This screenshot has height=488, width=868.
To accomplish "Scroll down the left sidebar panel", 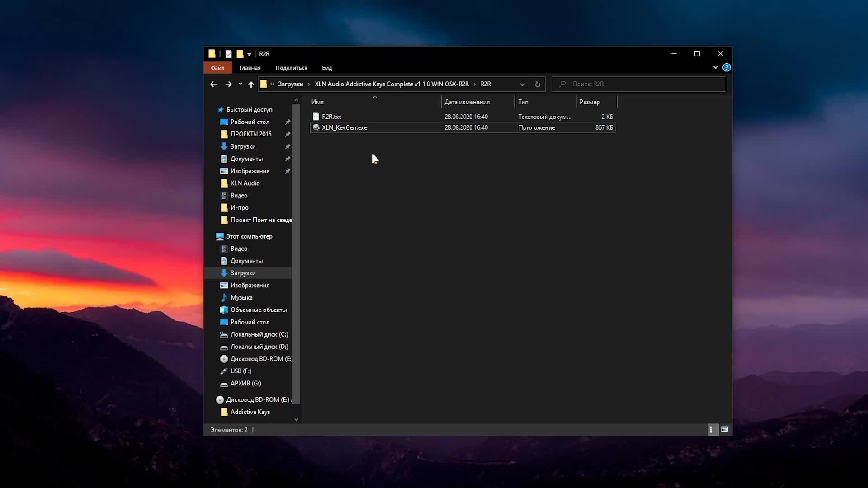I will (296, 419).
